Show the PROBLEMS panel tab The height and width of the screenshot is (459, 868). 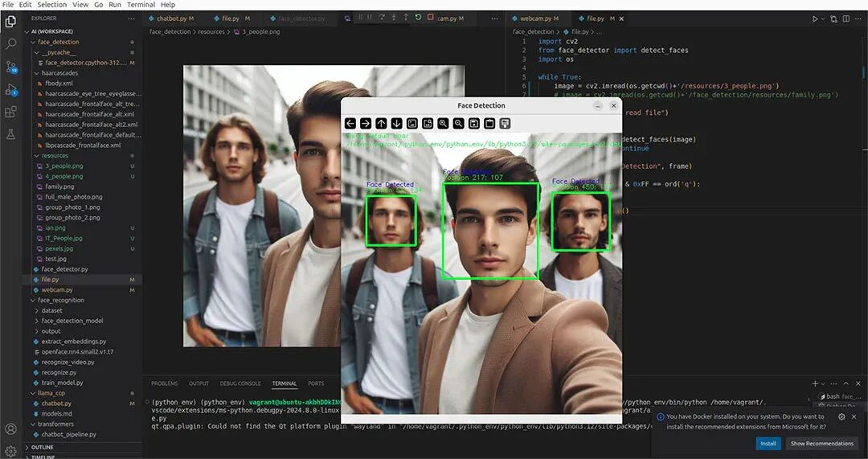tap(165, 383)
